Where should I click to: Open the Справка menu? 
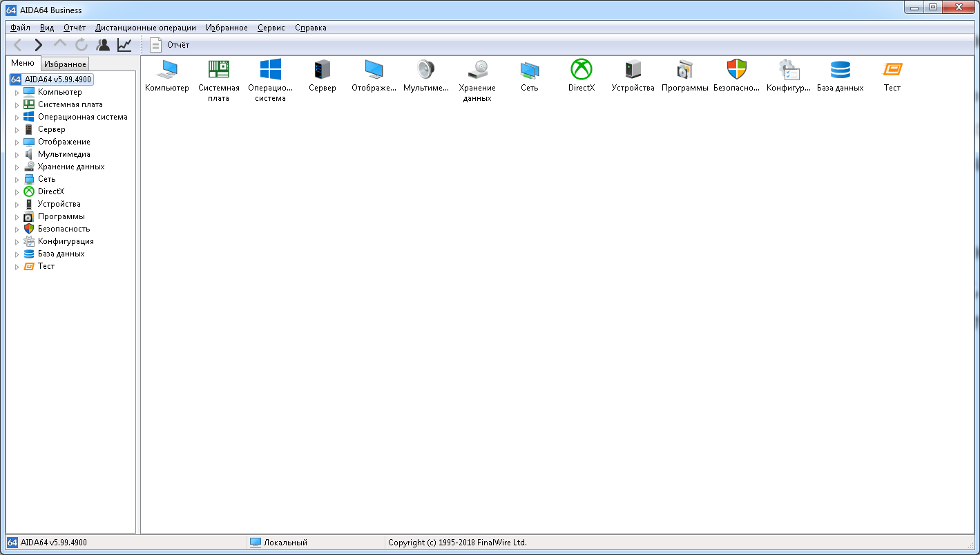coord(311,28)
